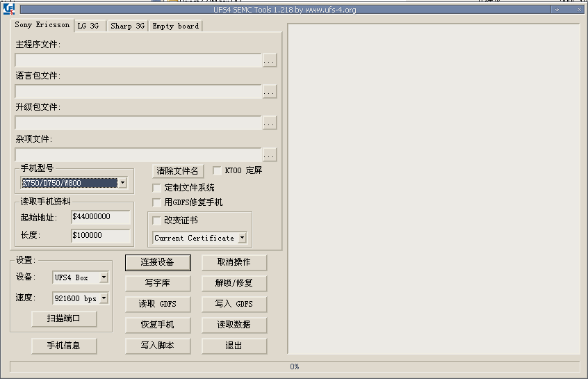Switch to the LG 3G tab
The image size is (588, 379).
click(90, 26)
